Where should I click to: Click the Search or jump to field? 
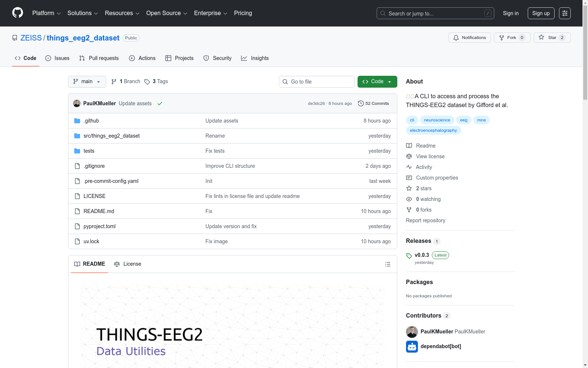click(435, 13)
